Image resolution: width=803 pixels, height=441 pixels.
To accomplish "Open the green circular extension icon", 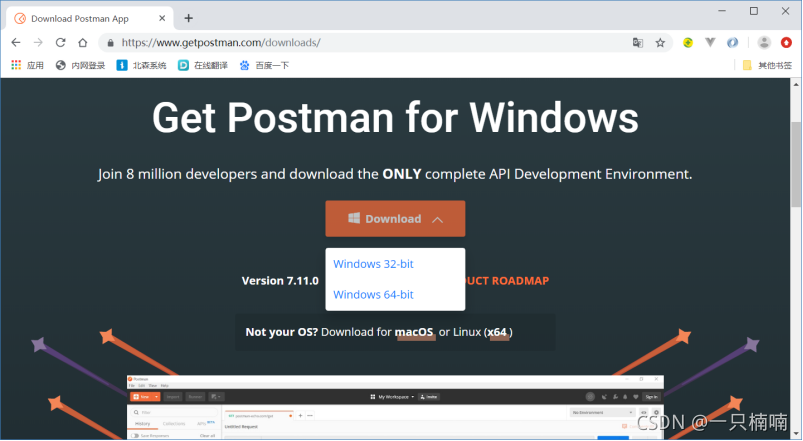I will [x=688, y=43].
